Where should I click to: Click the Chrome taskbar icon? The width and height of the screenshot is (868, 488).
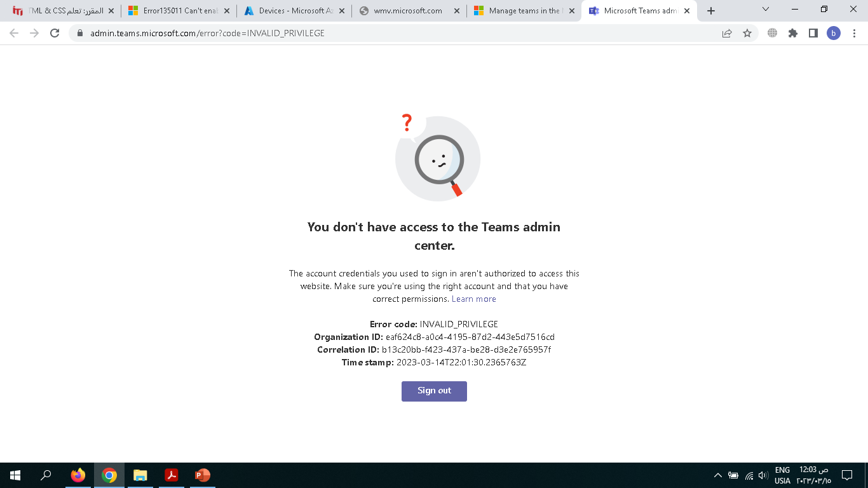(109, 475)
